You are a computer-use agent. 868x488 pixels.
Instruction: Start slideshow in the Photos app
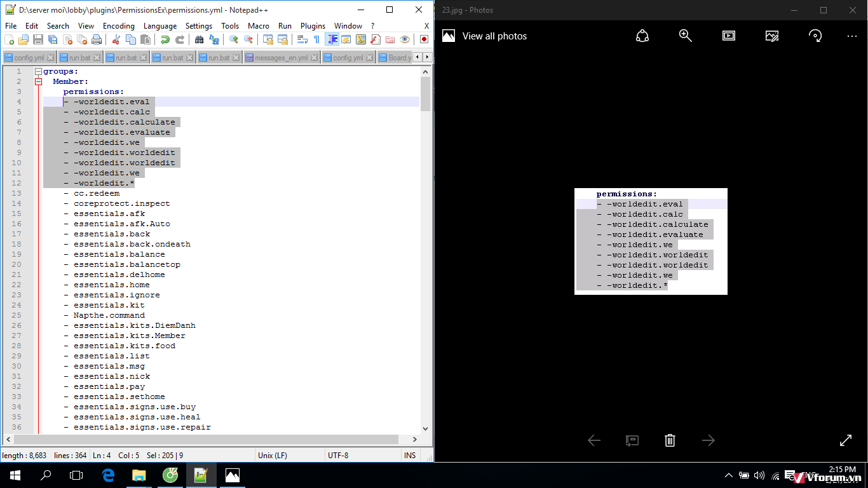pos(728,36)
